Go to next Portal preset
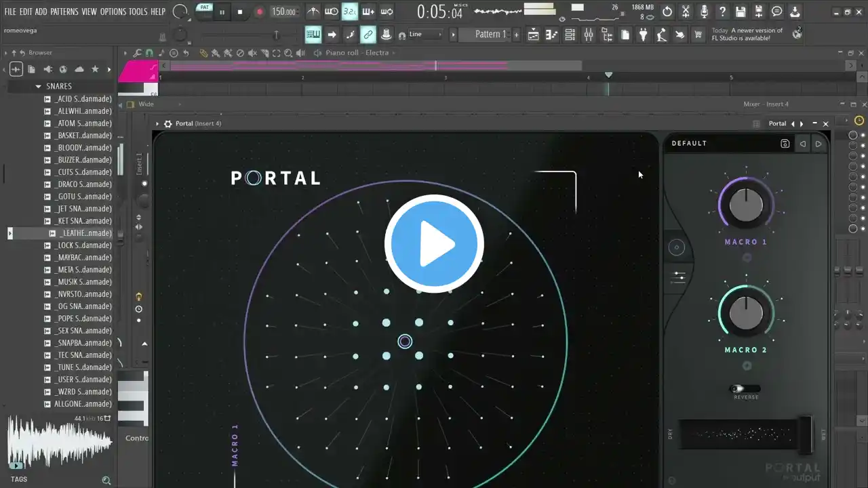Screen dimensions: 868x488 tap(818, 144)
